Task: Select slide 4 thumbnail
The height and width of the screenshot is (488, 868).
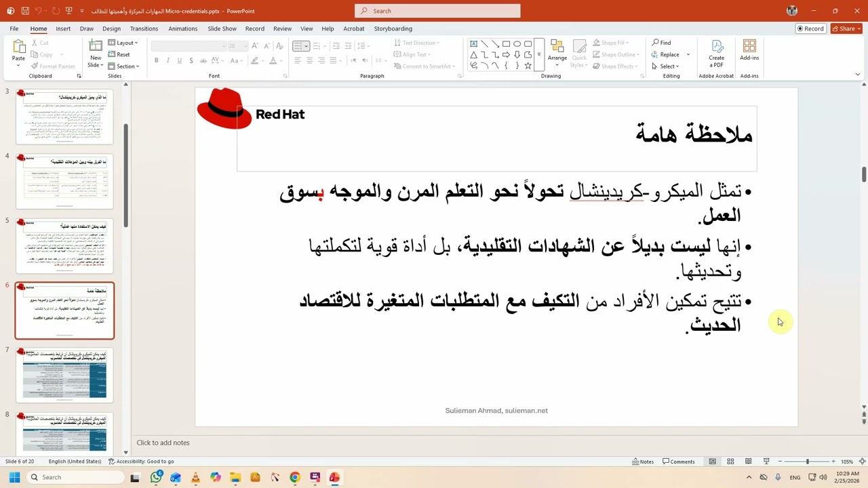Action: pos(64,181)
